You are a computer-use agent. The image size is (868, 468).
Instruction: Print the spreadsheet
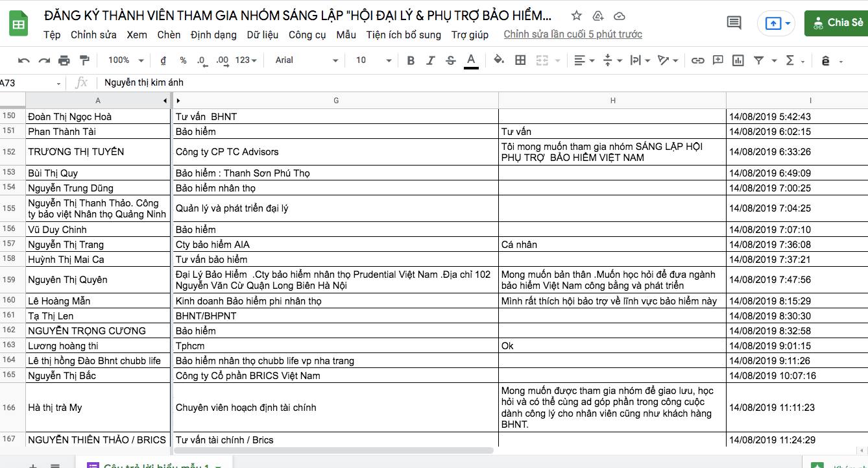(64, 60)
